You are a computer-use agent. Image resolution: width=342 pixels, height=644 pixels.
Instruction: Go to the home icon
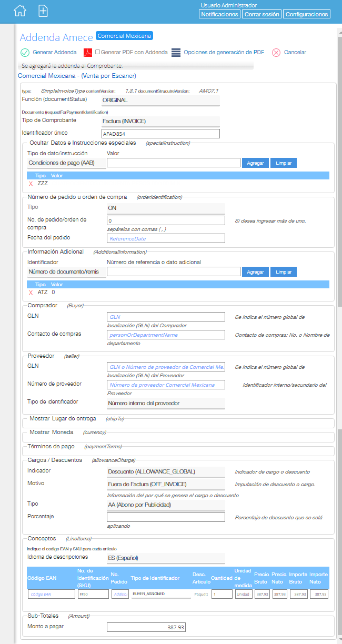(19, 11)
